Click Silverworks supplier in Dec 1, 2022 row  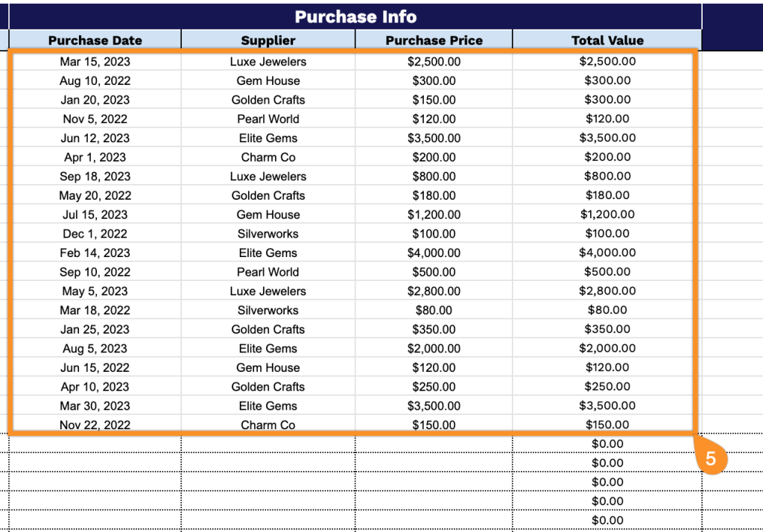pos(268,234)
